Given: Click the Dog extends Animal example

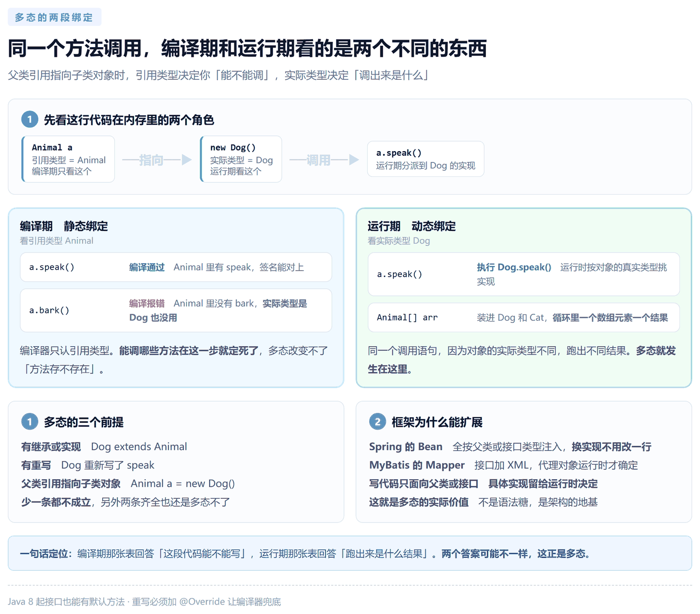Looking at the screenshot, I should [x=139, y=447].
